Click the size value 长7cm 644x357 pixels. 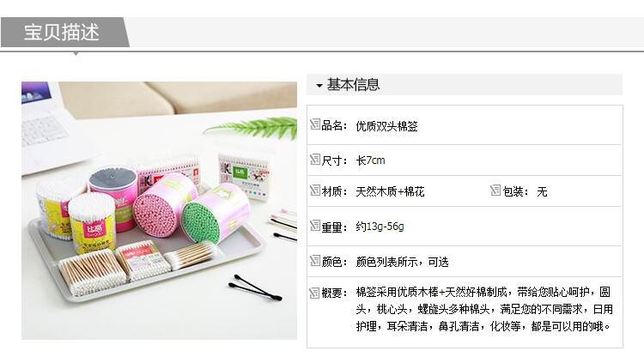coord(370,160)
